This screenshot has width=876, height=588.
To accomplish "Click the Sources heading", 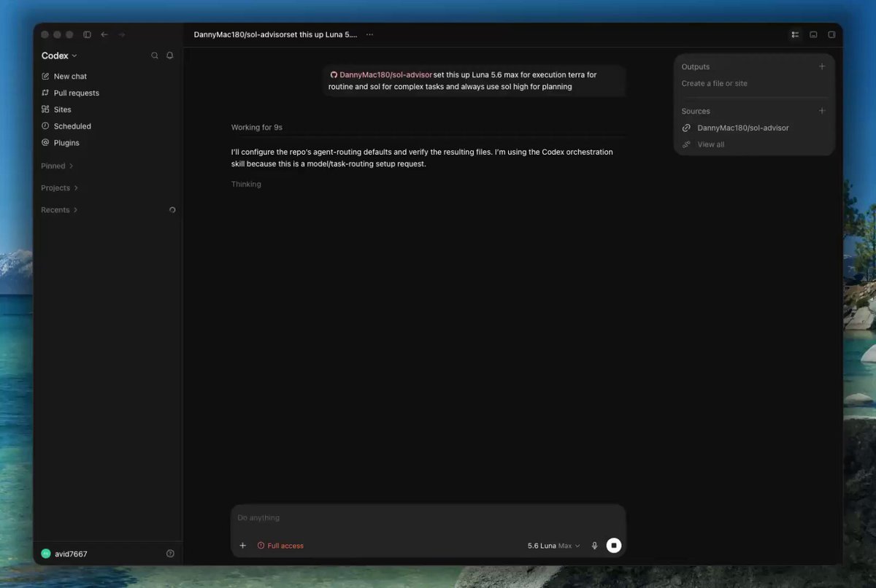I will pos(696,111).
